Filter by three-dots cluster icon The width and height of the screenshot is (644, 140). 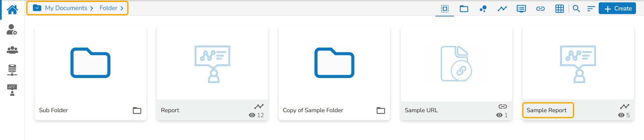[483, 9]
